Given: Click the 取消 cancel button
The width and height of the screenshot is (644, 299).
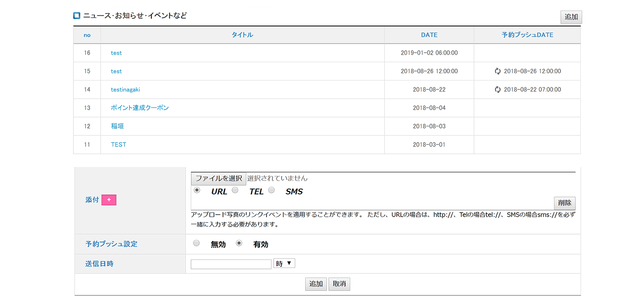Looking at the screenshot, I should coord(339,284).
